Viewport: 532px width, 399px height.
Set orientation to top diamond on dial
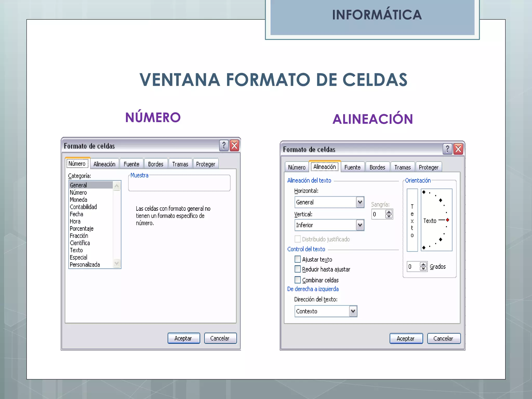pos(424,192)
